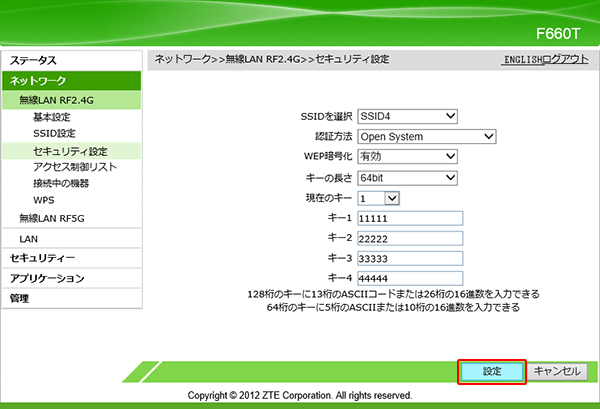Click the キャンセル button
This screenshot has width=600, height=409.
click(557, 371)
